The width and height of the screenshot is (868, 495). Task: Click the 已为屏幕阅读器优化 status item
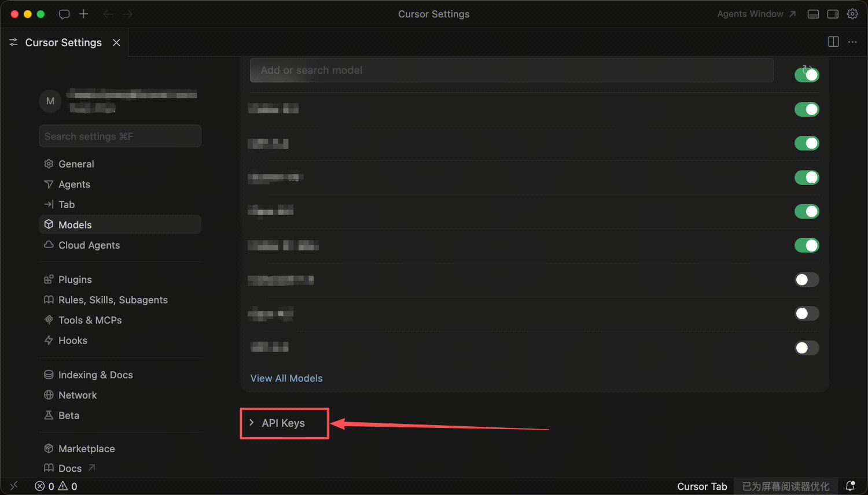(x=786, y=486)
